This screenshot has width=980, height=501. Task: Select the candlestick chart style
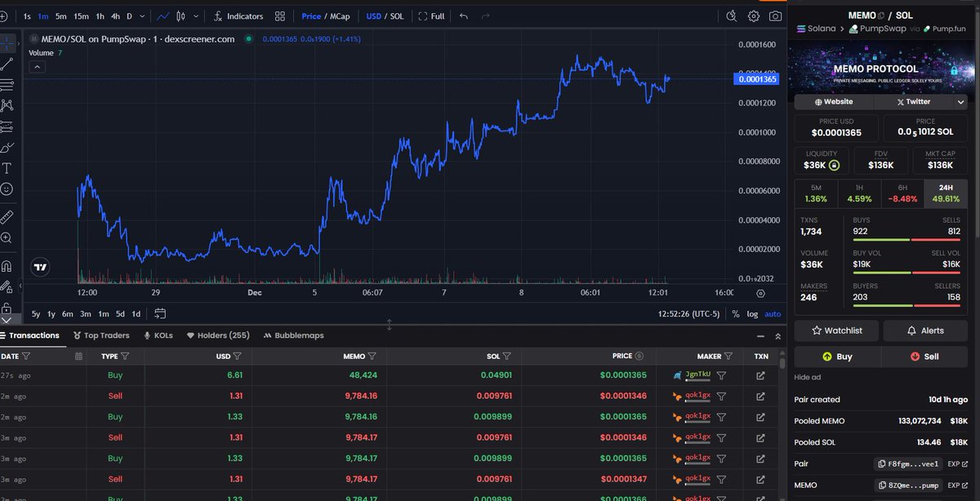click(x=181, y=16)
